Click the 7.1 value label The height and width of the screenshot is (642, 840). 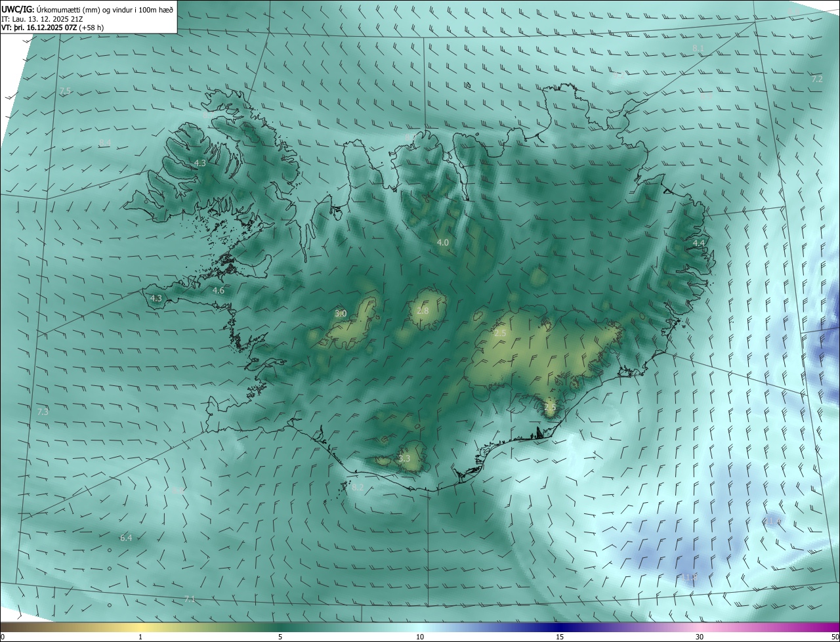190,599
